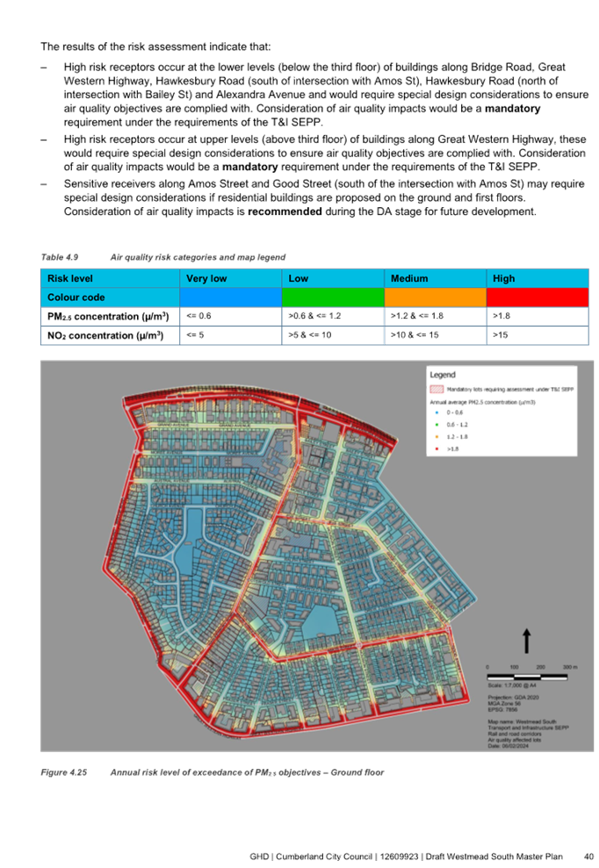Click the red High colour code cell
Image resolution: width=599 pixels, height=868 pixels.
pos(538,298)
